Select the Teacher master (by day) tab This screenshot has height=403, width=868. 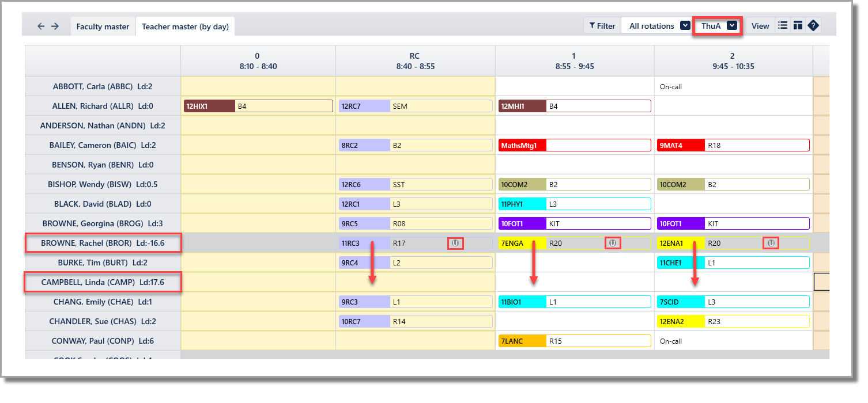click(185, 26)
